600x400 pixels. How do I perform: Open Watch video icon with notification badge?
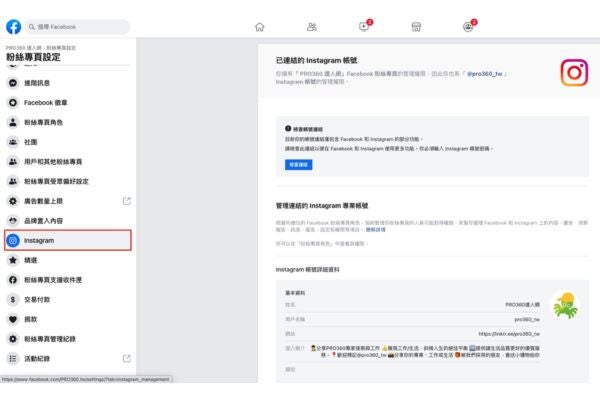click(x=364, y=27)
